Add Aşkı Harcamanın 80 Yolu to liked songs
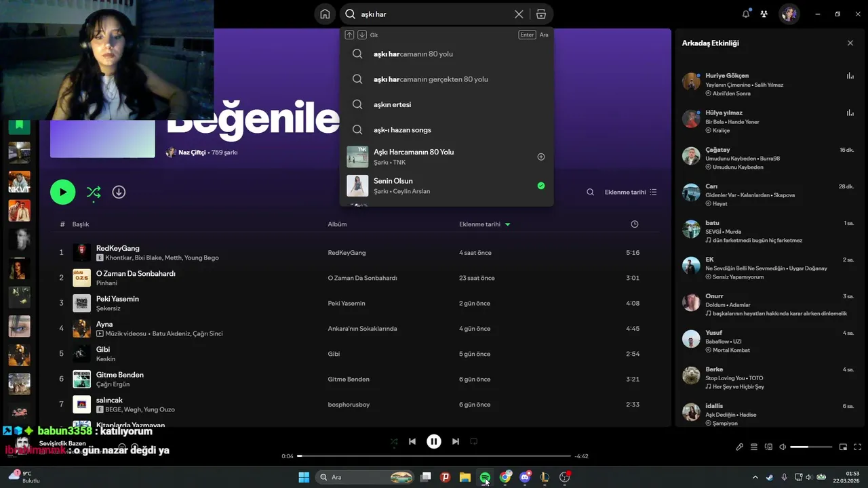This screenshot has height=488, width=868. pyautogui.click(x=541, y=157)
